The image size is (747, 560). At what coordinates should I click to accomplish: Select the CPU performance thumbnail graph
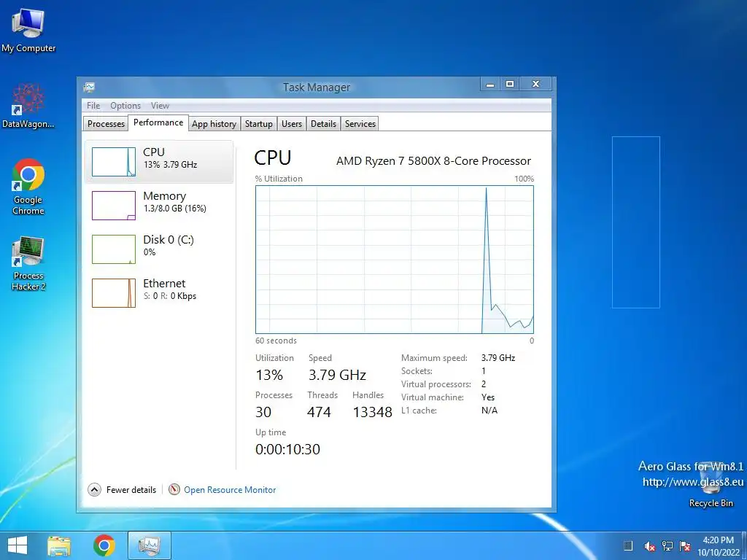click(113, 162)
